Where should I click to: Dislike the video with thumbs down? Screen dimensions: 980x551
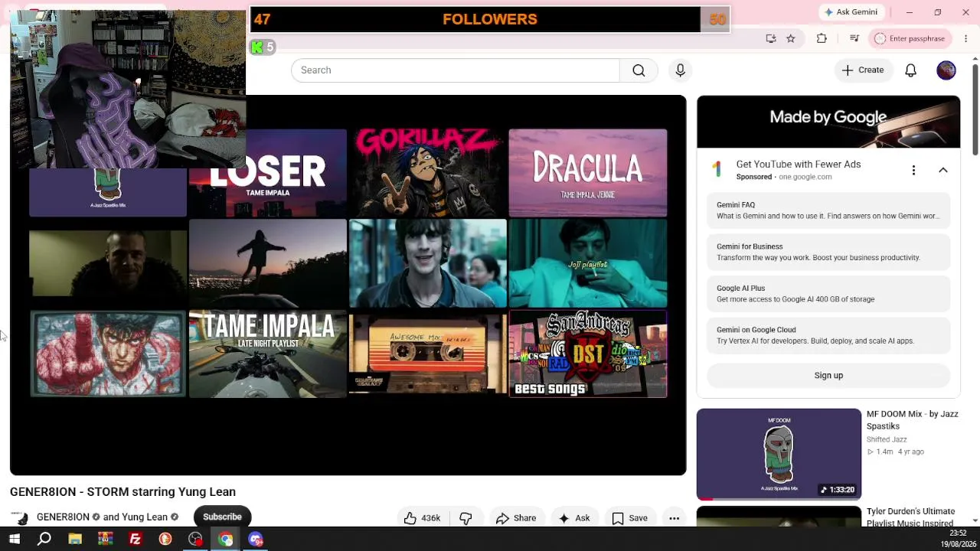tap(465, 518)
